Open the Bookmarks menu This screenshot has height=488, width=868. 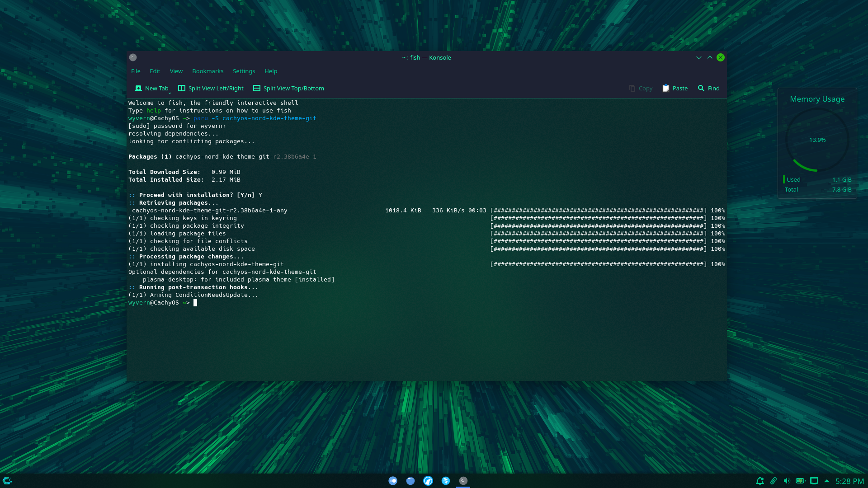point(208,71)
